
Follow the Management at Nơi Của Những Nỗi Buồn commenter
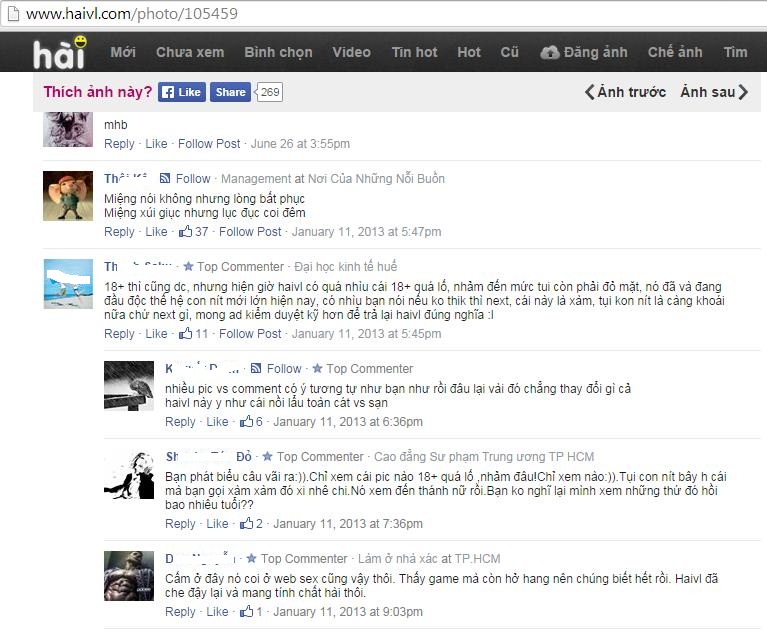[x=193, y=179]
